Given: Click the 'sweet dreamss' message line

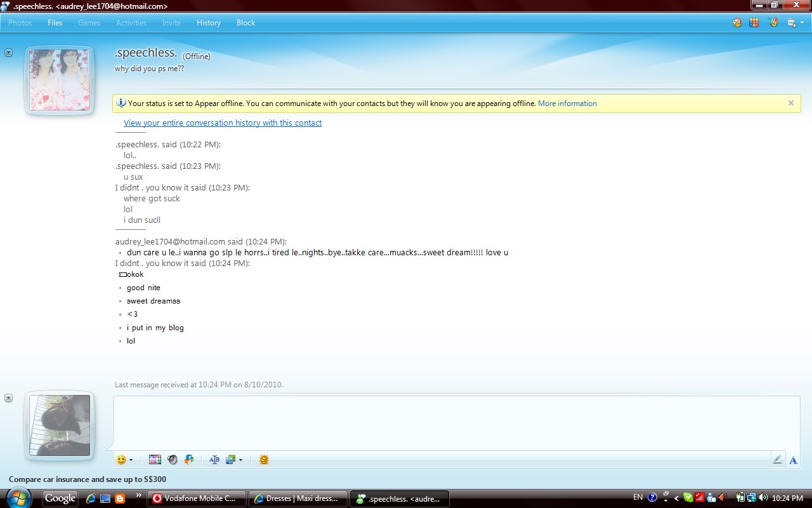Looking at the screenshot, I should pos(154,301).
